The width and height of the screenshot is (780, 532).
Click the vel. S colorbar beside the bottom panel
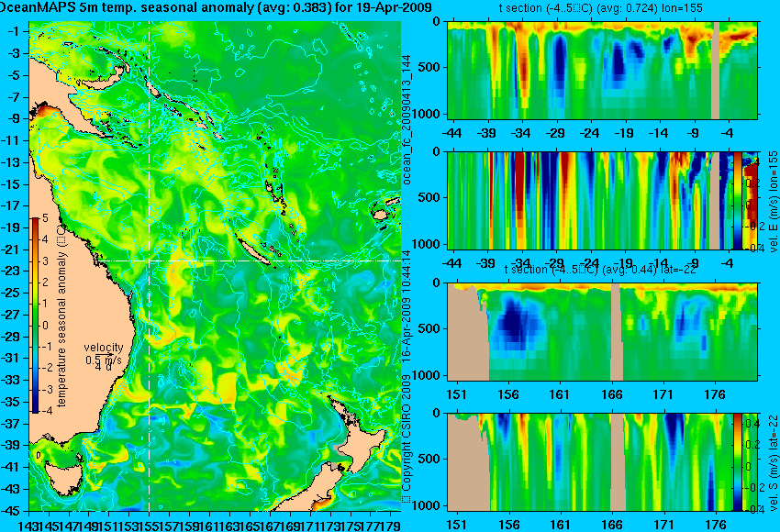click(738, 461)
